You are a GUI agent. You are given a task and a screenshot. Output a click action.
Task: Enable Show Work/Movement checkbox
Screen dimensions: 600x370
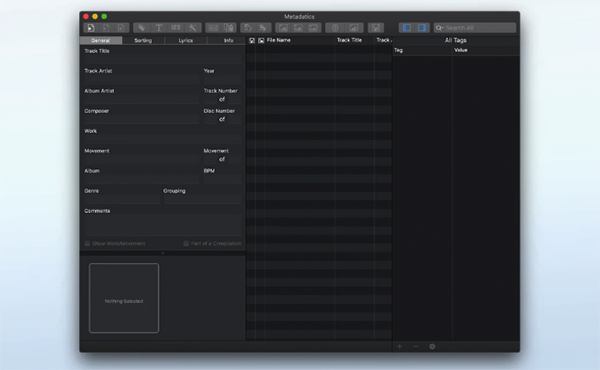tap(87, 243)
